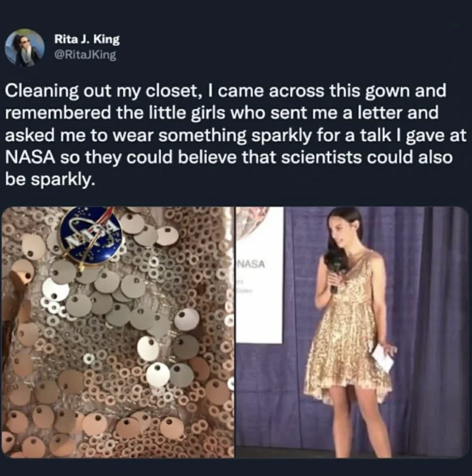Image resolution: width=472 pixels, height=476 pixels.
Task: Click the display name Rita J. King
Action: pos(87,39)
